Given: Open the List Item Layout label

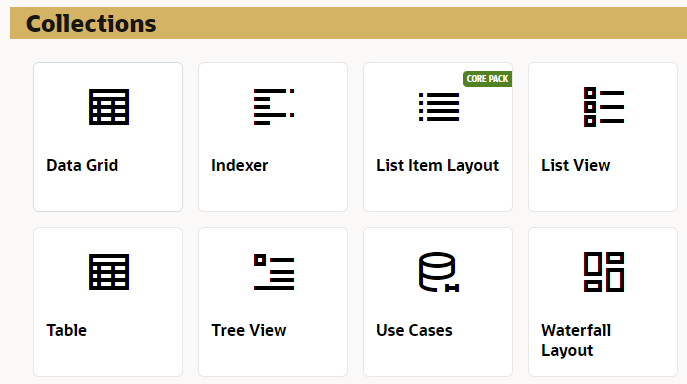Looking at the screenshot, I should 437,165.
